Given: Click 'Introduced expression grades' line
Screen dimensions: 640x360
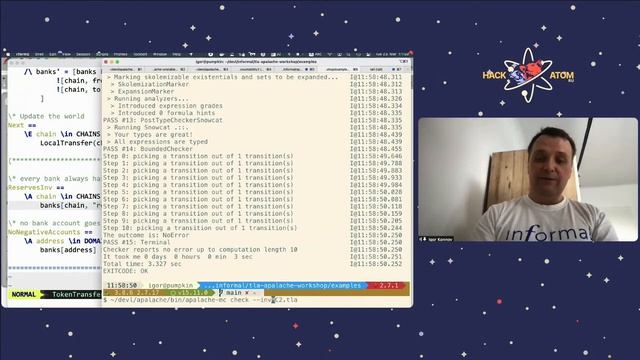Looking at the screenshot, I should 167,106.
